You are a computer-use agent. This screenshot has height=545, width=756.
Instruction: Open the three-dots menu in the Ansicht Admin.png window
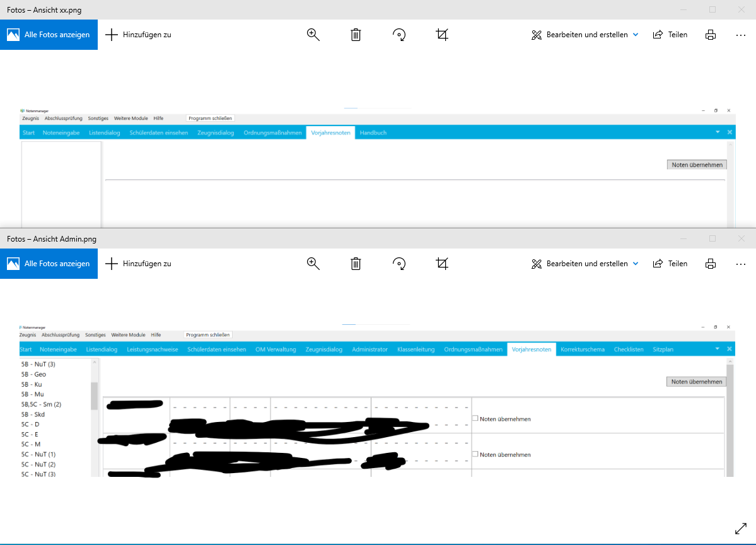click(741, 264)
